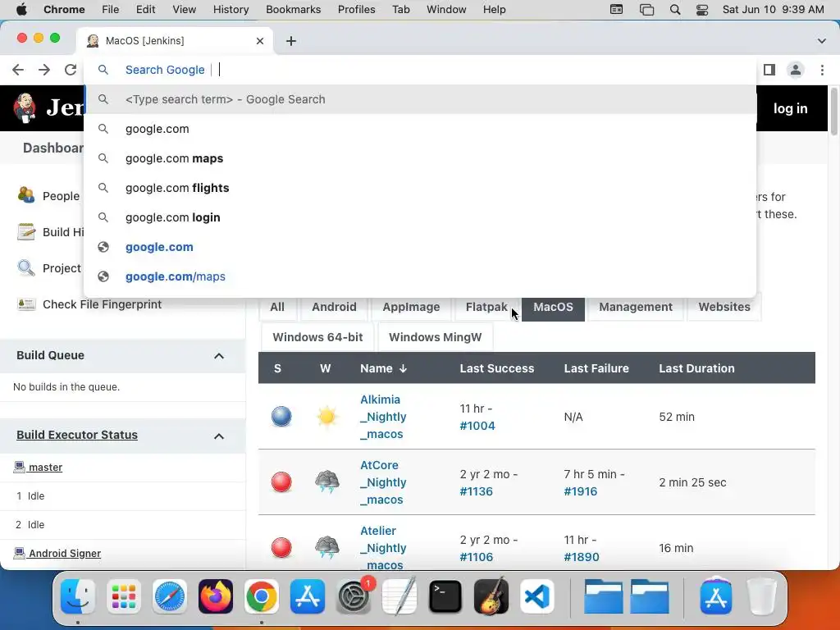Open Terminal from the dock
The height and width of the screenshot is (630, 840).
coord(445,596)
